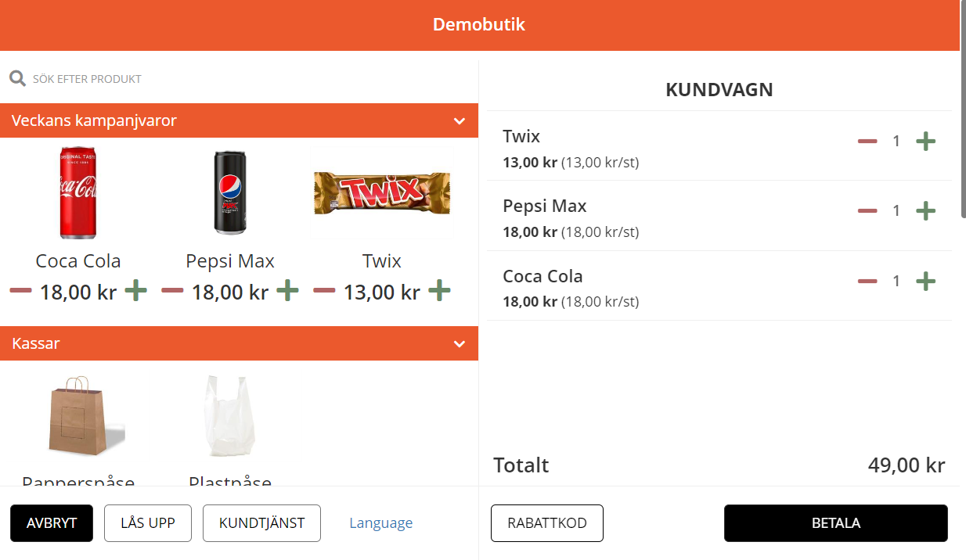Click the search magnifier icon
This screenshot has height=560, width=966.
click(17, 79)
